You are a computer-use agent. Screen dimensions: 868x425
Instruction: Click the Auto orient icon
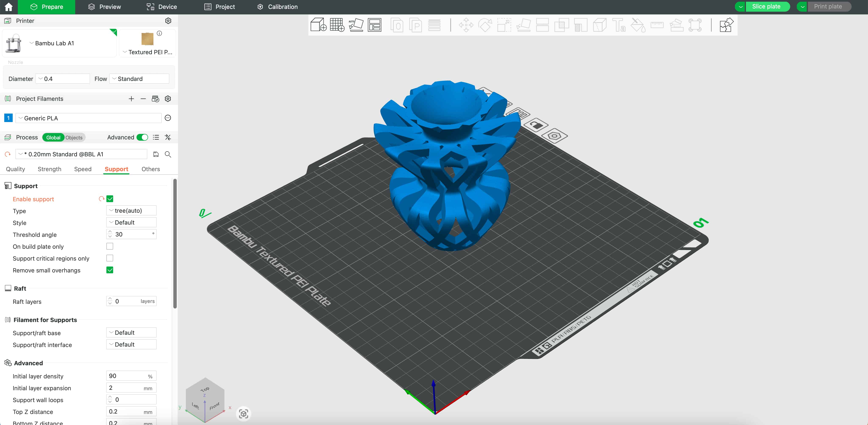click(x=356, y=25)
